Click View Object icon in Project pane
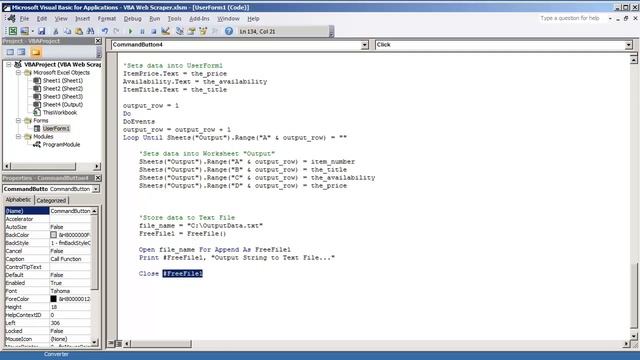Screen dimensions: 640x360 point(22,52)
